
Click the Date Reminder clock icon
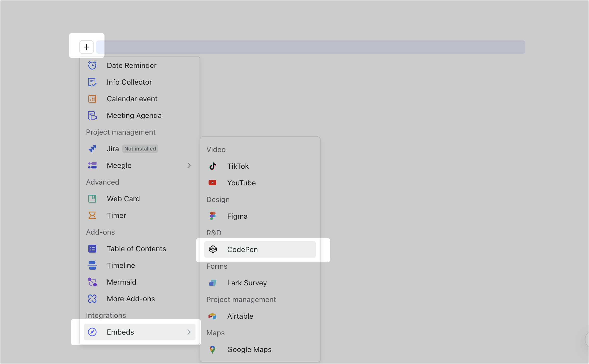pos(92,65)
